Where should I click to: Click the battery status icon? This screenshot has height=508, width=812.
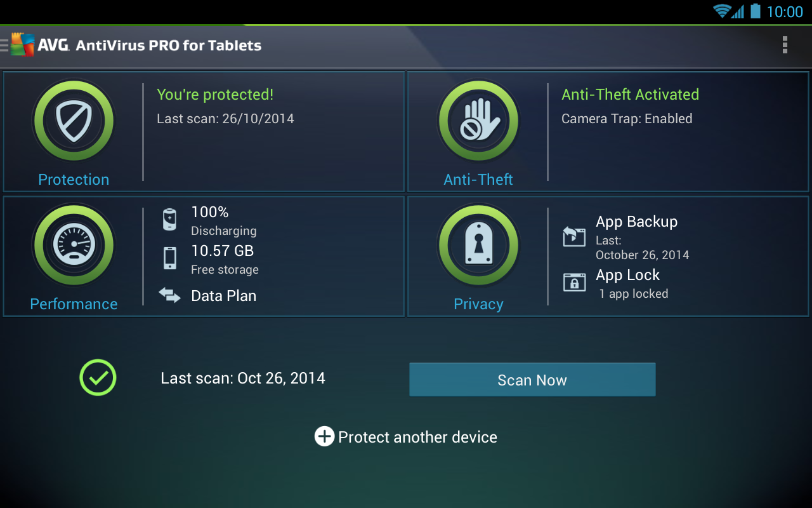pos(170,220)
